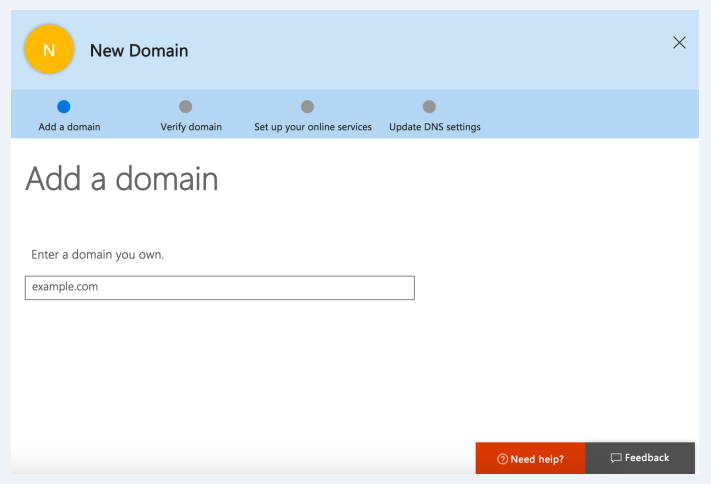This screenshot has width=711, height=484.
Task: Click the blue Add a domain step dot
Action: 64,107
